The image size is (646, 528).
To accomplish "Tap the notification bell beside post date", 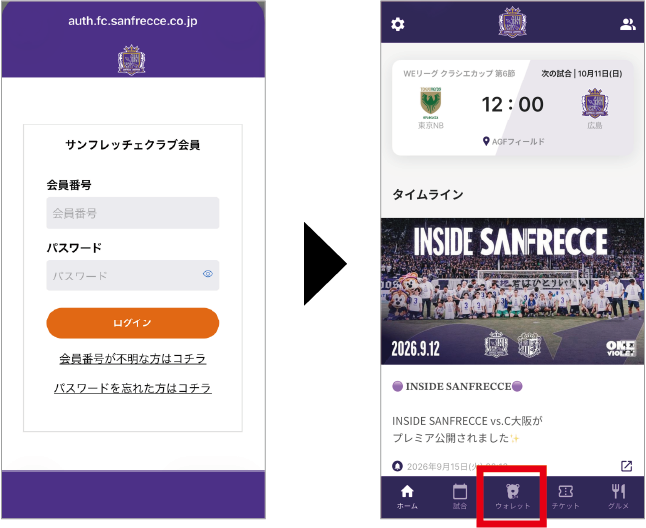I will point(397,466).
